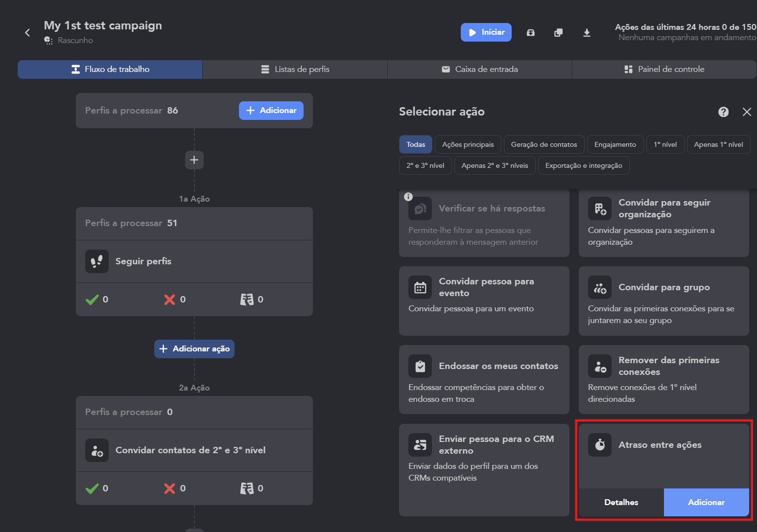
Task: Filter by 2º e 3º nível
Action: [x=426, y=165]
